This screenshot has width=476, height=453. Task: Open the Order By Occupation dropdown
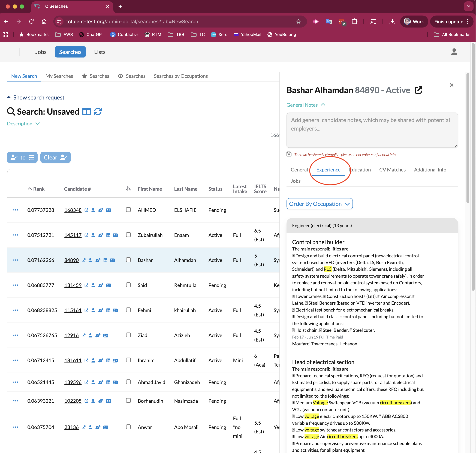(319, 204)
